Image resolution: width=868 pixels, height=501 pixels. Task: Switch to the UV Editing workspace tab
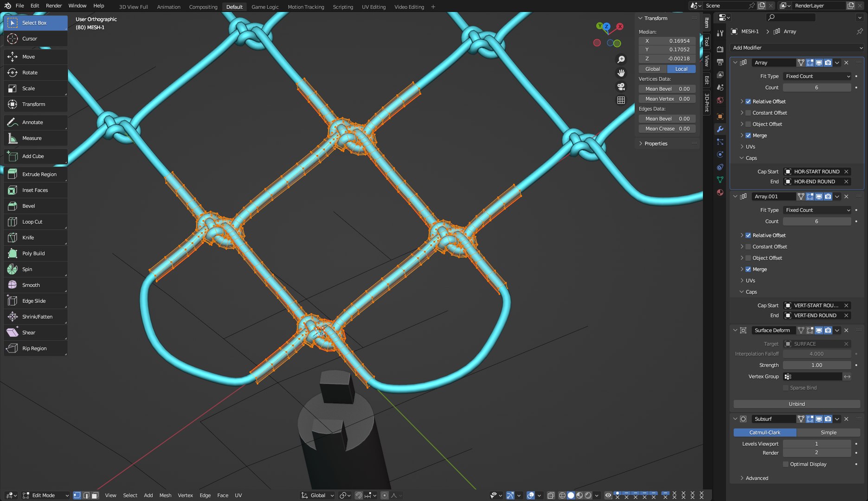(x=373, y=6)
